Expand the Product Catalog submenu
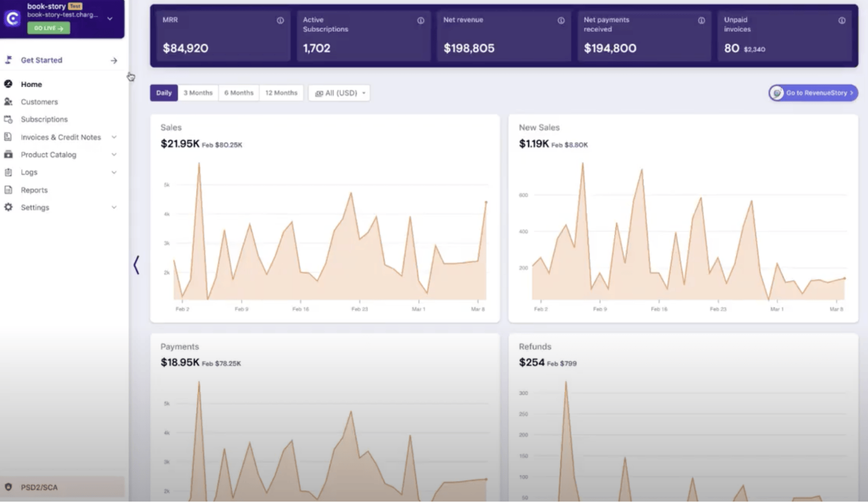The width and height of the screenshot is (868, 502). click(114, 155)
